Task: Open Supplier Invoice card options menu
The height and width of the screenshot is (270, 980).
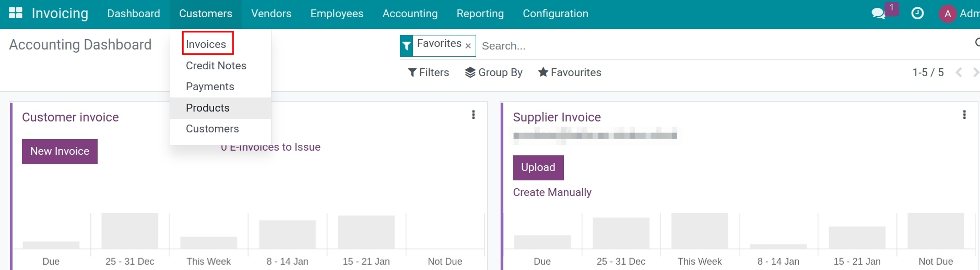Action: coord(964,115)
